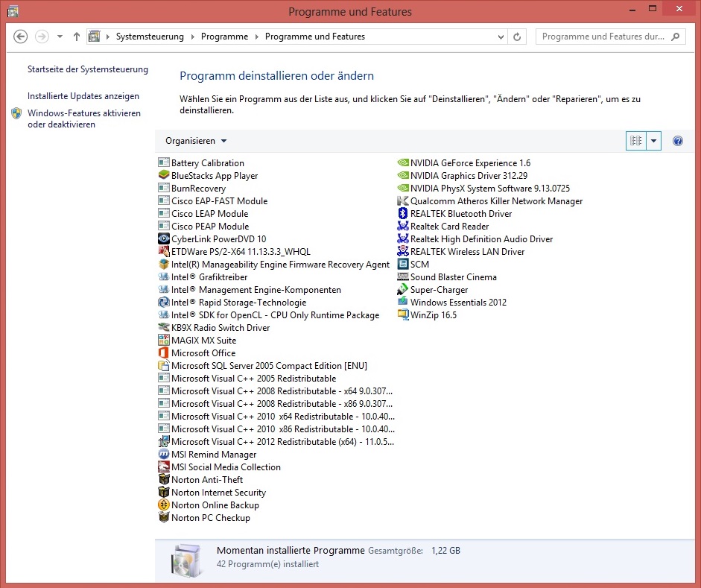
Task: Expand chevron after Programme breadcrumb
Action: (256, 37)
